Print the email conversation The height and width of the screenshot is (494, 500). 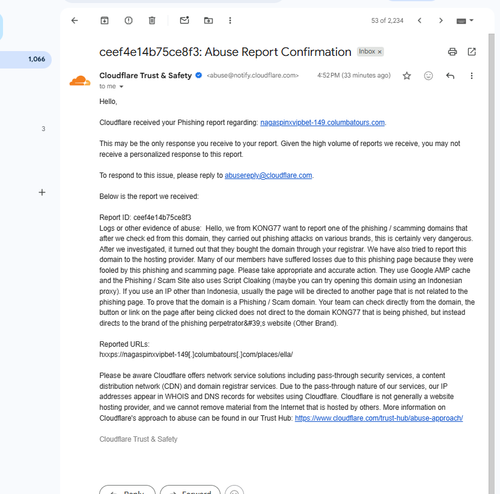[x=452, y=52]
